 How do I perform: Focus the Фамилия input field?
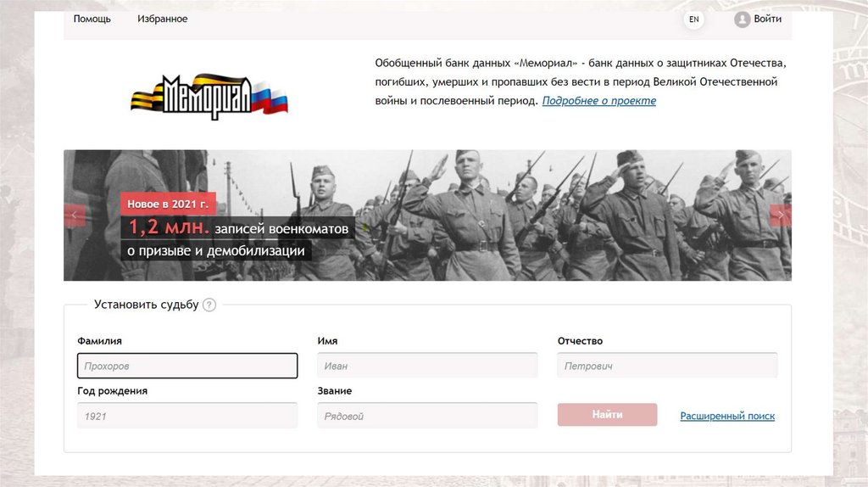point(187,366)
